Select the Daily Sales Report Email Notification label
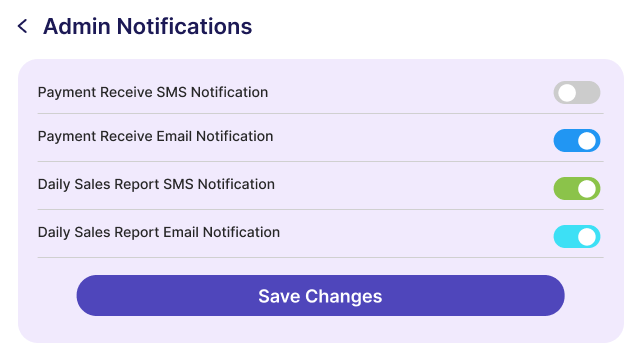This screenshot has width=642, height=360. pos(159,232)
